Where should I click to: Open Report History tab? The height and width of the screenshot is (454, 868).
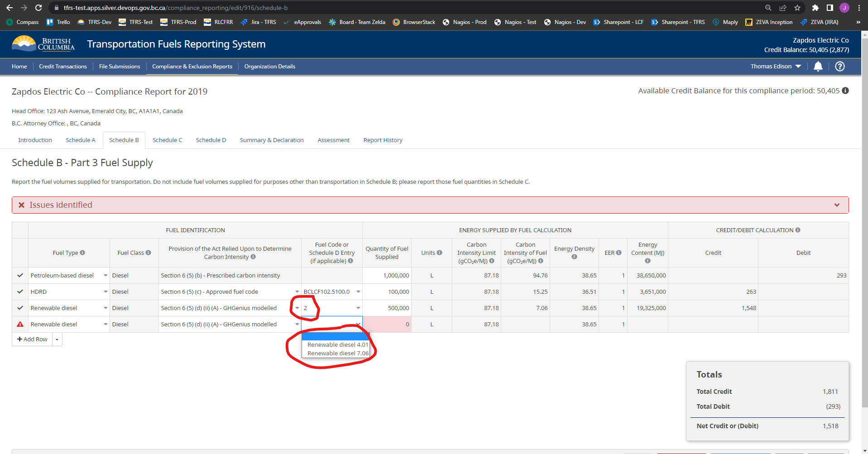383,140
